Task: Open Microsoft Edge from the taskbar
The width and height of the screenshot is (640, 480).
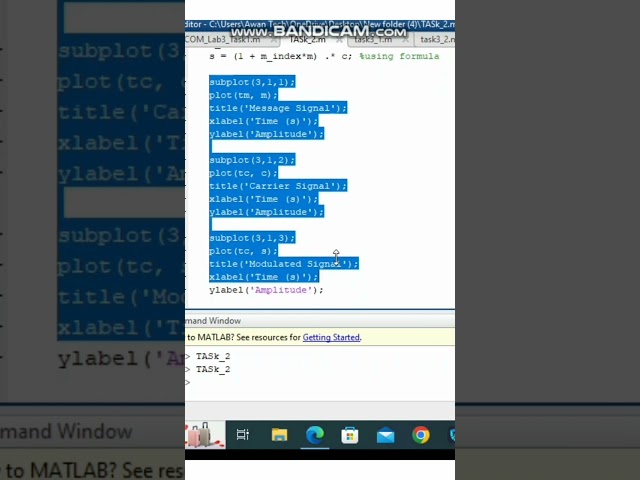Action: pyautogui.click(x=315, y=435)
